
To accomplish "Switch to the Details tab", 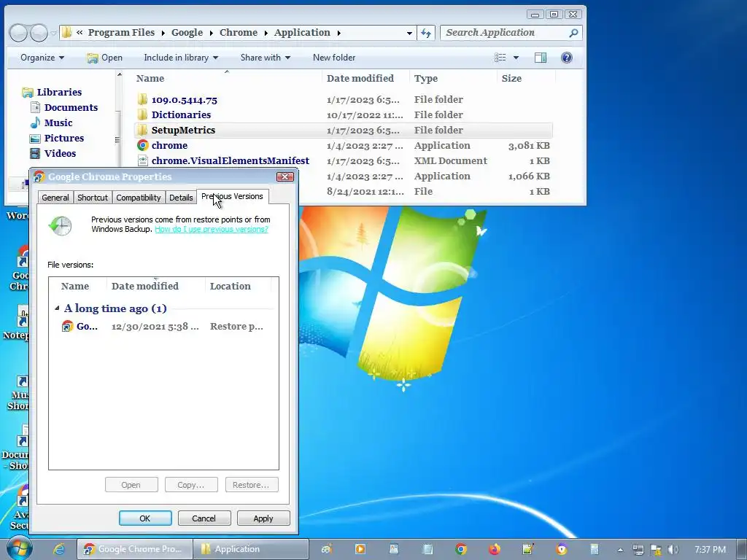I will click(x=181, y=197).
